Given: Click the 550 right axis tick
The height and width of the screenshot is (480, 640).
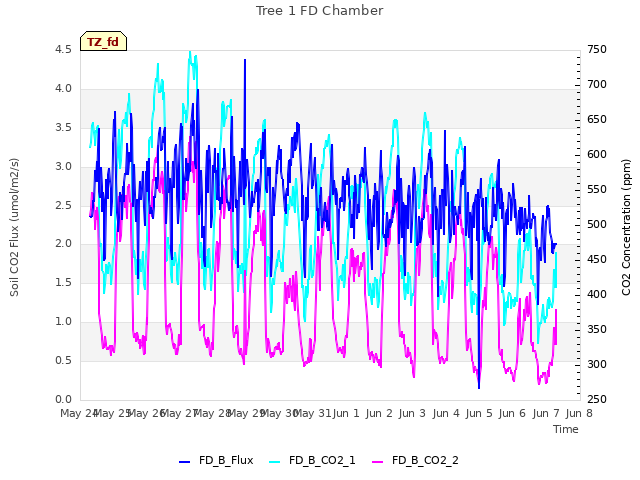Looking at the screenshot, I should [x=597, y=190].
